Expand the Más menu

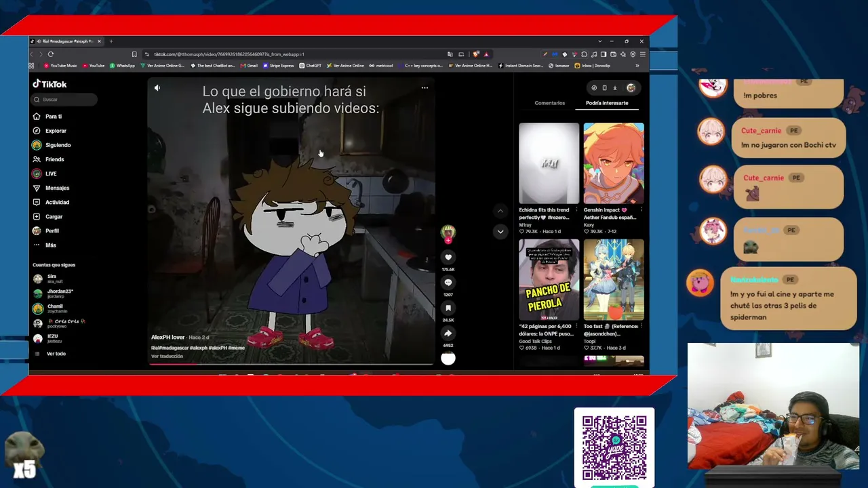tap(45, 245)
